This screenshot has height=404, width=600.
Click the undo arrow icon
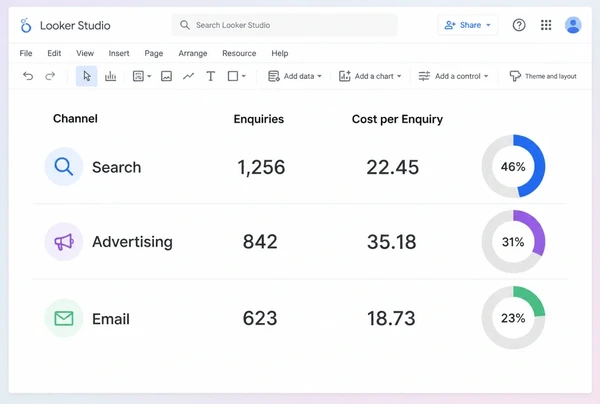(28, 76)
